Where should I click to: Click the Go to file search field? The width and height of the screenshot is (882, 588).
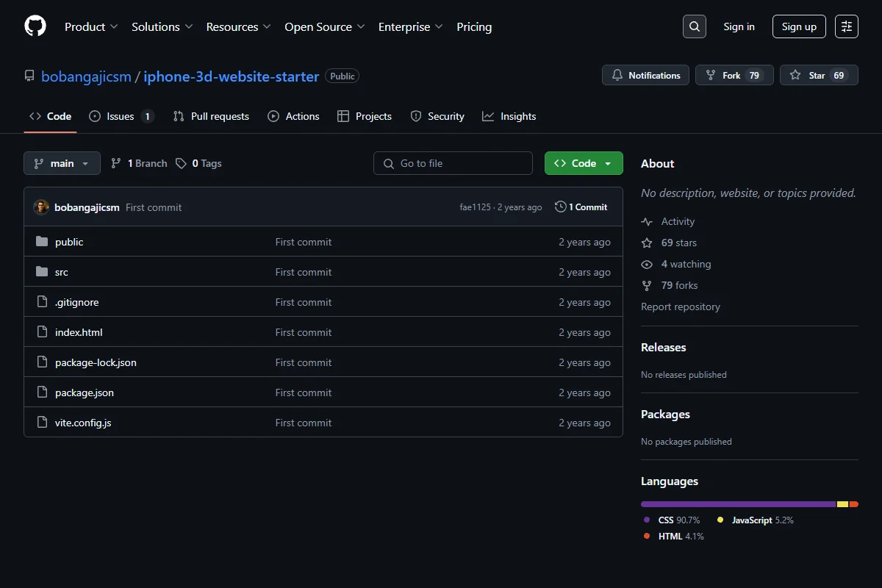pos(453,163)
